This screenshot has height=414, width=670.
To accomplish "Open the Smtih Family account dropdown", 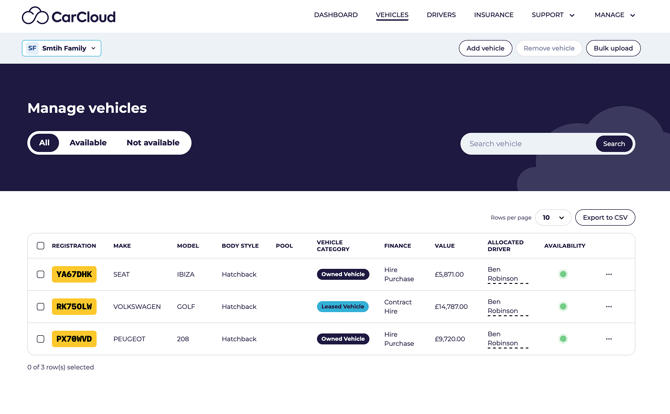I will point(62,48).
